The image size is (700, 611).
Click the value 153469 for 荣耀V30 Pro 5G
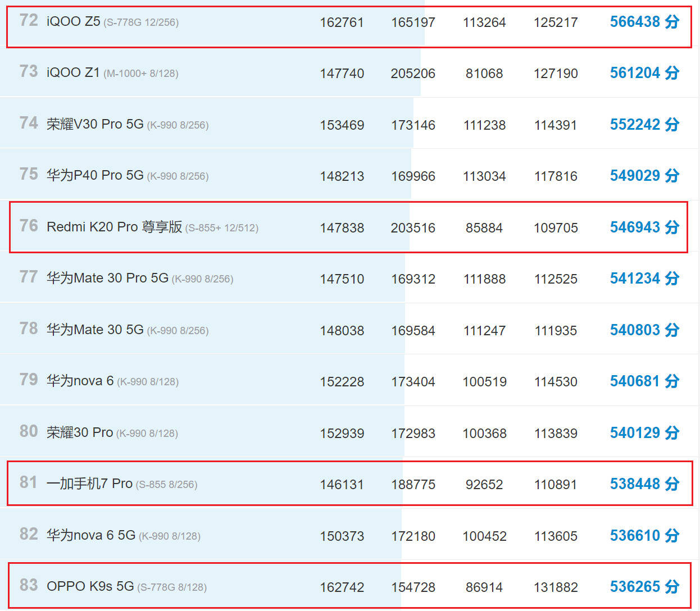342,125
